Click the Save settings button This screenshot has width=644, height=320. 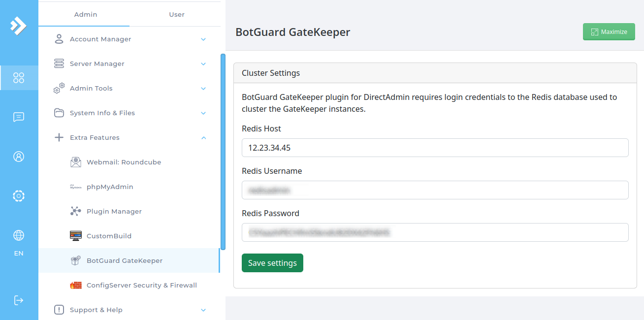[272, 263]
